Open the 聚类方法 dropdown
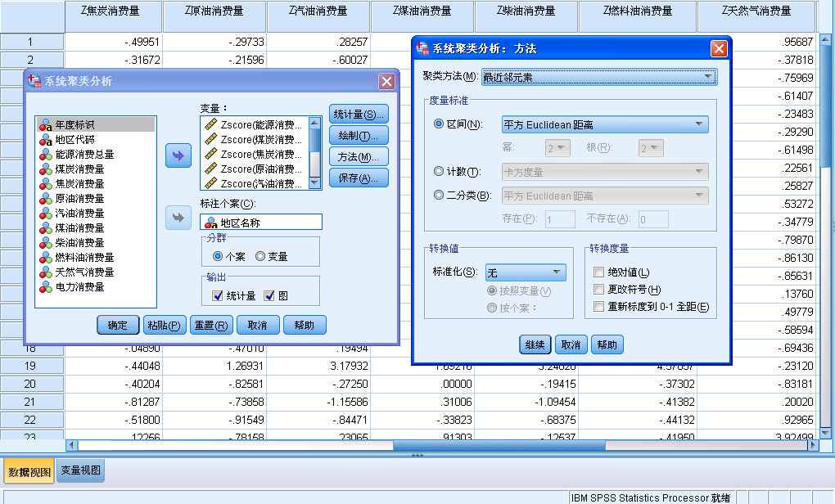 point(599,77)
